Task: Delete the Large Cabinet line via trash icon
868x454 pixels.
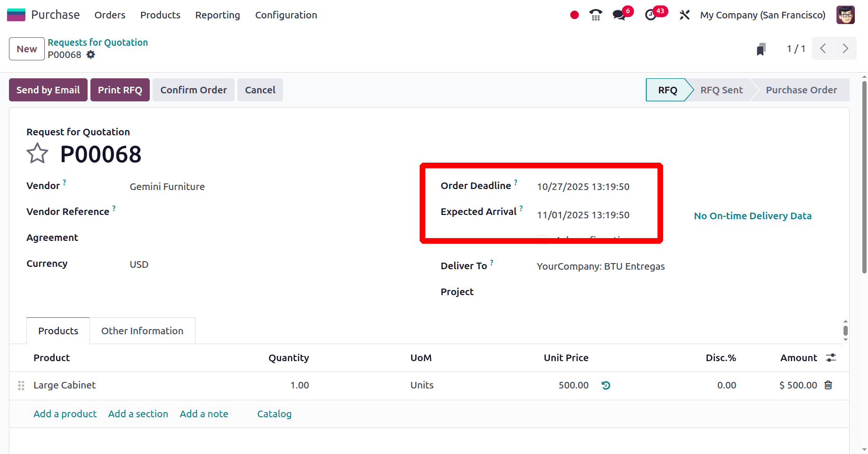Action: click(x=828, y=385)
